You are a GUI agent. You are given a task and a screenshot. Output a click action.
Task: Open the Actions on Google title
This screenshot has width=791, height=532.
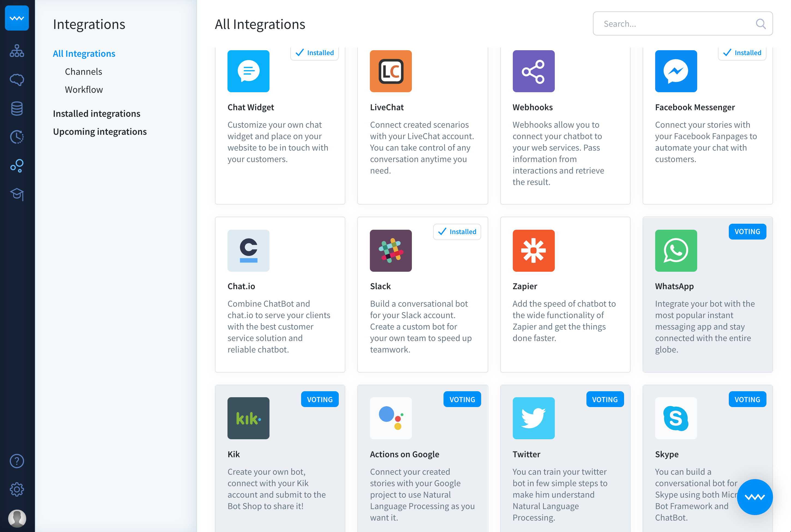[404, 454]
